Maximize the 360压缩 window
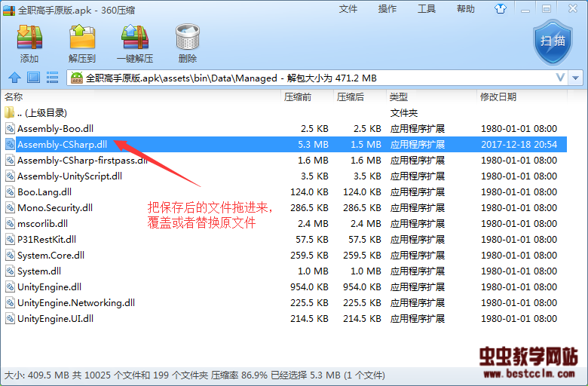This screenshot has width=588, height=386. (x=547, y=9)
